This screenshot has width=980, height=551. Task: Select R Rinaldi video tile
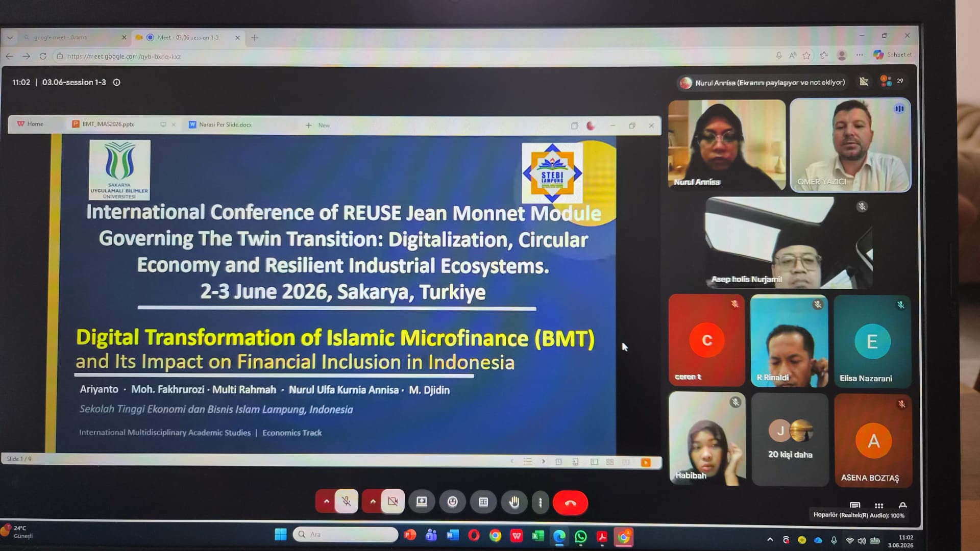coord(790,341)
